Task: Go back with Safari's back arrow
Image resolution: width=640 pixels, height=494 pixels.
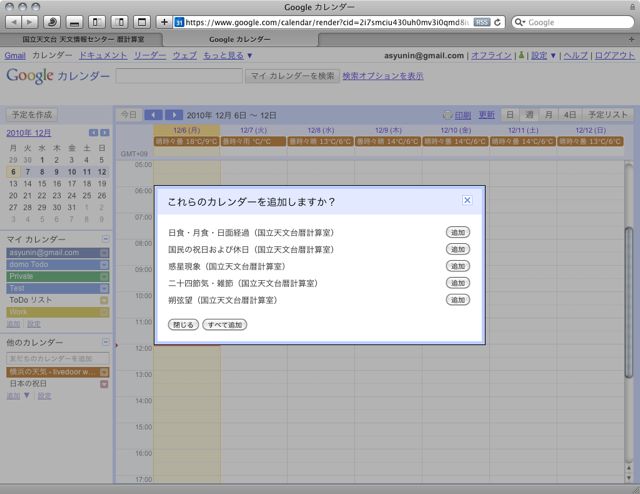Action: (14, 22)
